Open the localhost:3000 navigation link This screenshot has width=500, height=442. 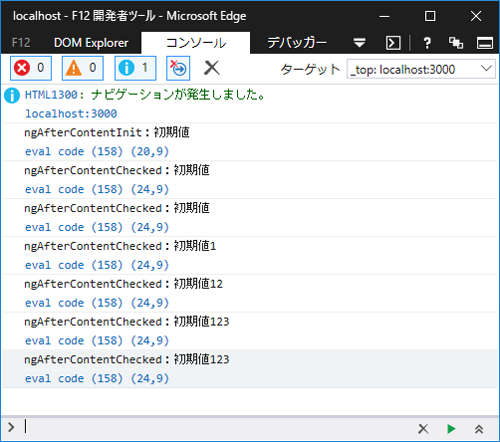pos(71,114)
